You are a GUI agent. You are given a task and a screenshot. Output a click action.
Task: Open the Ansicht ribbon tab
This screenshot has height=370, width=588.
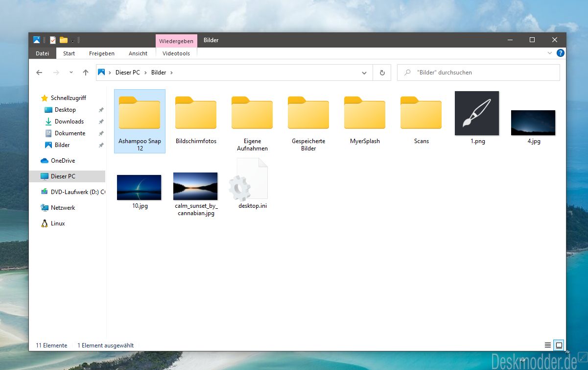pos(138,53)
